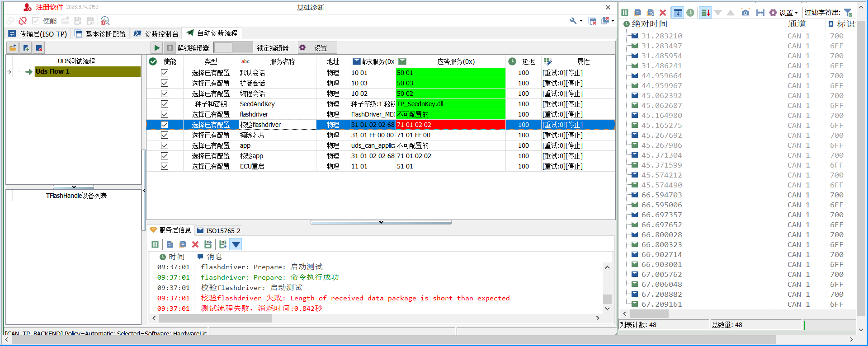
Task: Open the bug analyzer magnifier icon
Action: coord(105,21)
